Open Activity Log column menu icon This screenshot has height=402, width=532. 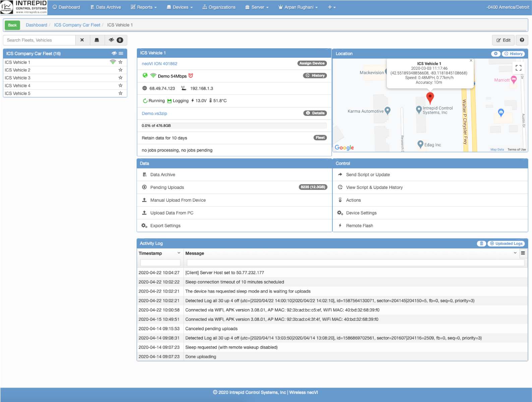pos(523,253)
